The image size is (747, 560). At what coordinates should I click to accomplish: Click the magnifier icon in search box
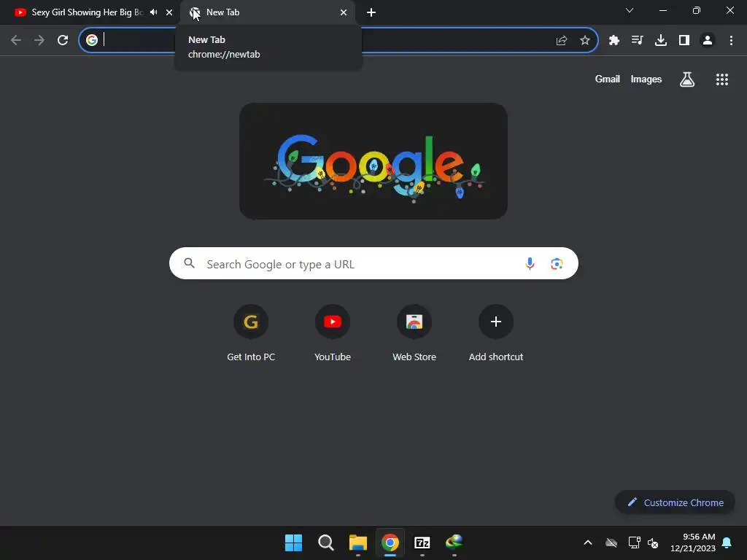(x=190, y=262)
